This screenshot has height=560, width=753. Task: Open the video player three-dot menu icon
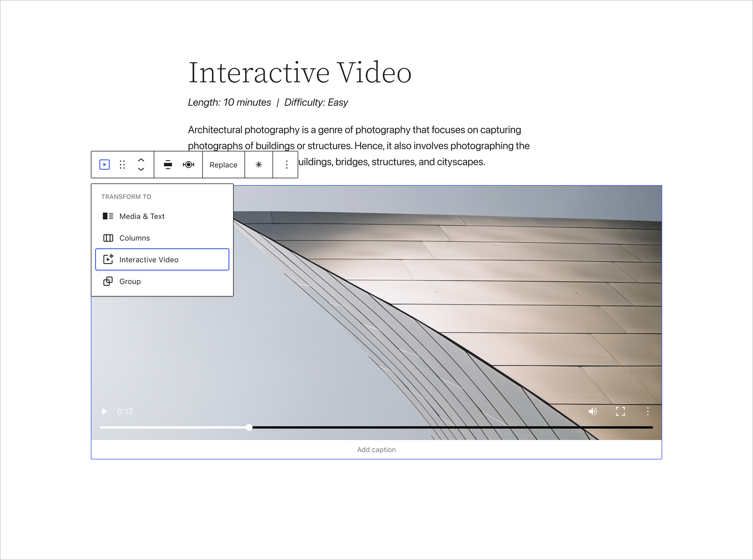[648, 411]
